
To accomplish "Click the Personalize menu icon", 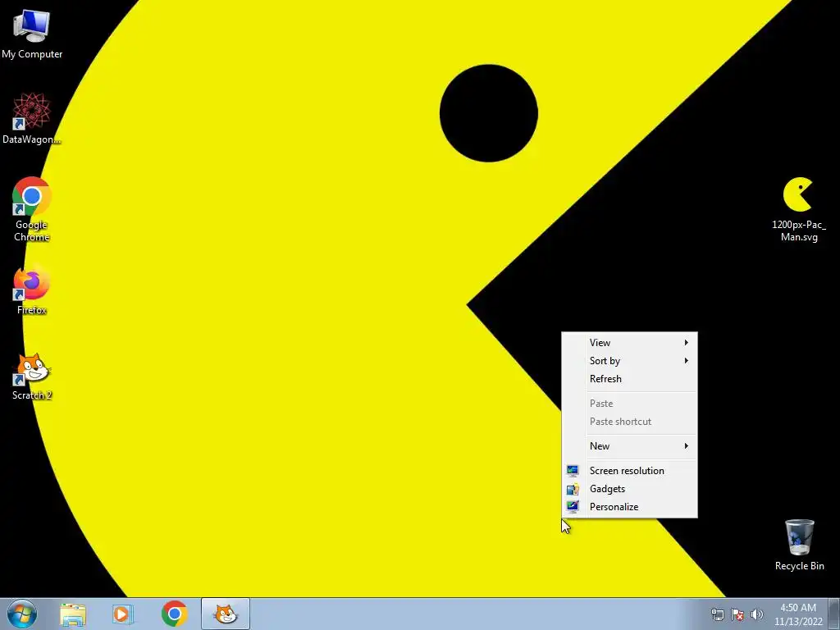I will pos(573,506).
